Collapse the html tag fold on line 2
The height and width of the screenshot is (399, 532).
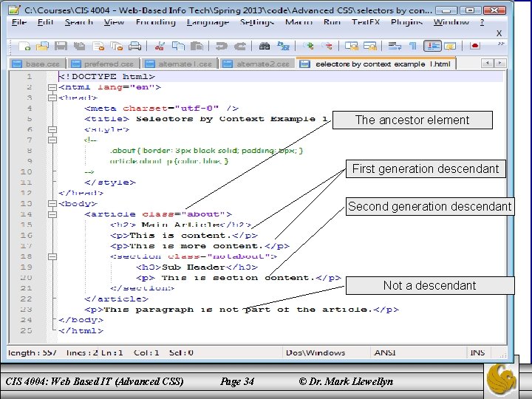click(x=51, y=87)
